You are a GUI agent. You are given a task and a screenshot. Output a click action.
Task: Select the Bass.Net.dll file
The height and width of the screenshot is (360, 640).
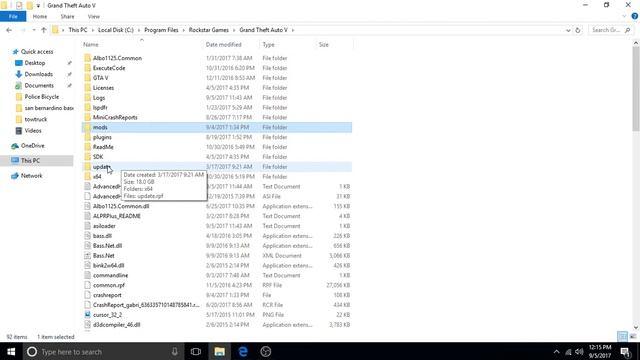pos(107,246)
